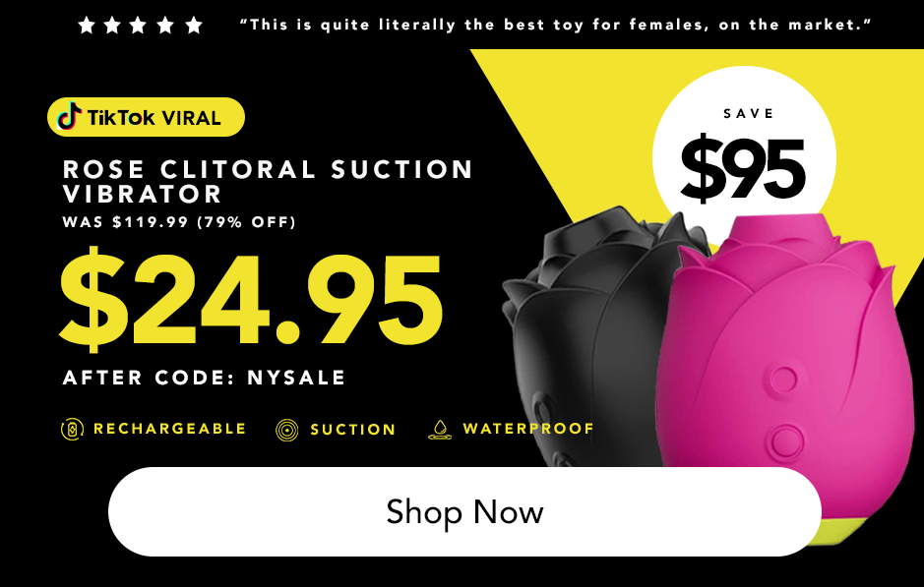Click the WATERPROOF label text
Screen dimensions: 924x587
[528, 429]
